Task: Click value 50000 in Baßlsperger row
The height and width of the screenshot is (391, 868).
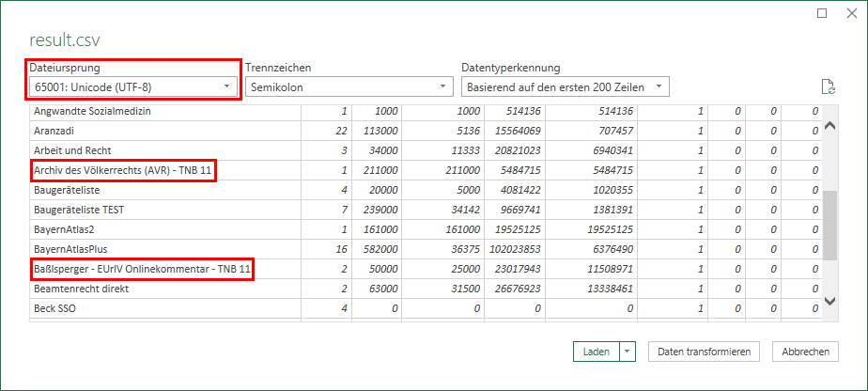Action: [x=383, y=269]
